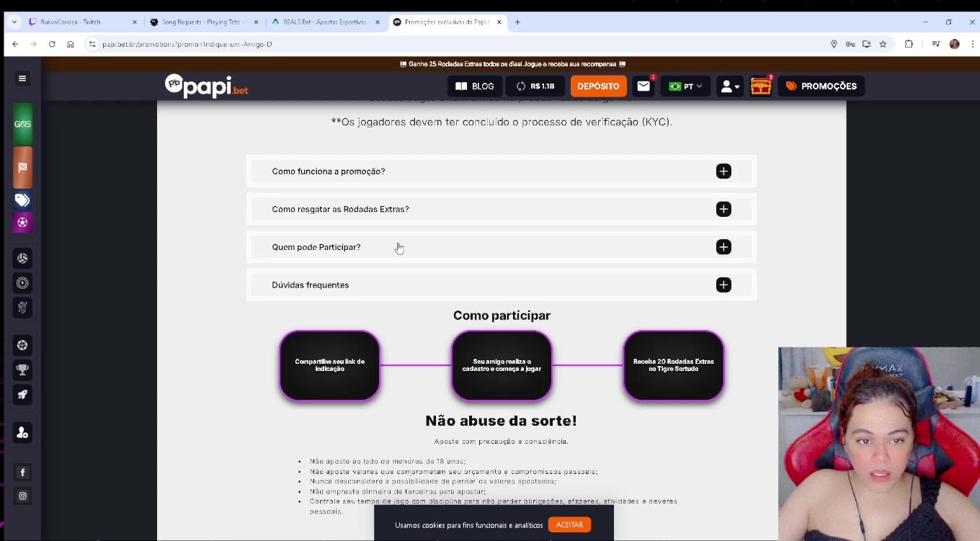980x541 pixels.
Task: Open the green GOS sidebar tile
Action: [22, 124]
